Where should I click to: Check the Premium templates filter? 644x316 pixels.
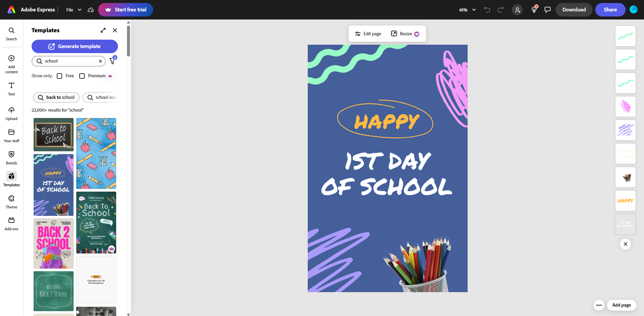pos(82,76)
